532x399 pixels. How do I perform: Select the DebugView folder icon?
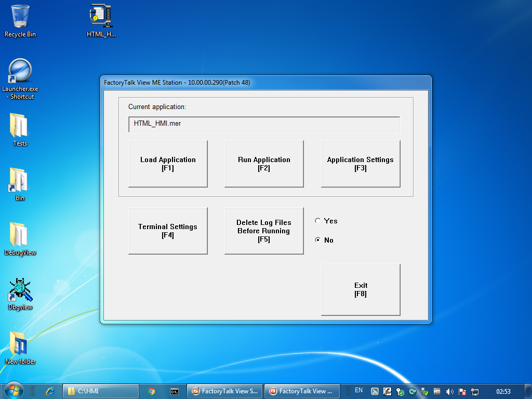20,239
